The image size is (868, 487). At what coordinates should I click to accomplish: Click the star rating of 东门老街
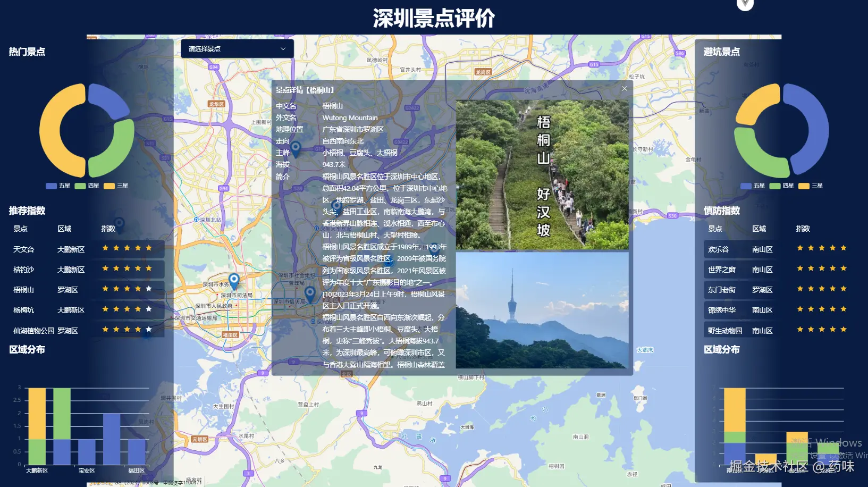tap(821, 289)
